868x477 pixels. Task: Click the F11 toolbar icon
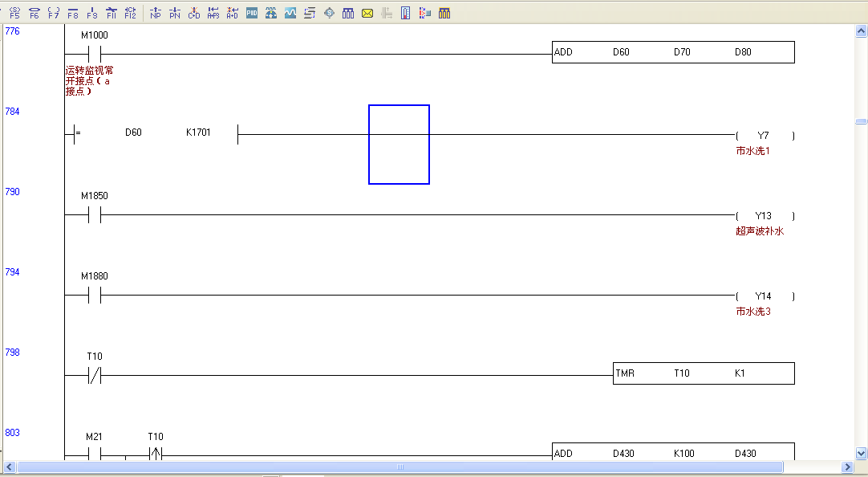click(x=112, y=13)
